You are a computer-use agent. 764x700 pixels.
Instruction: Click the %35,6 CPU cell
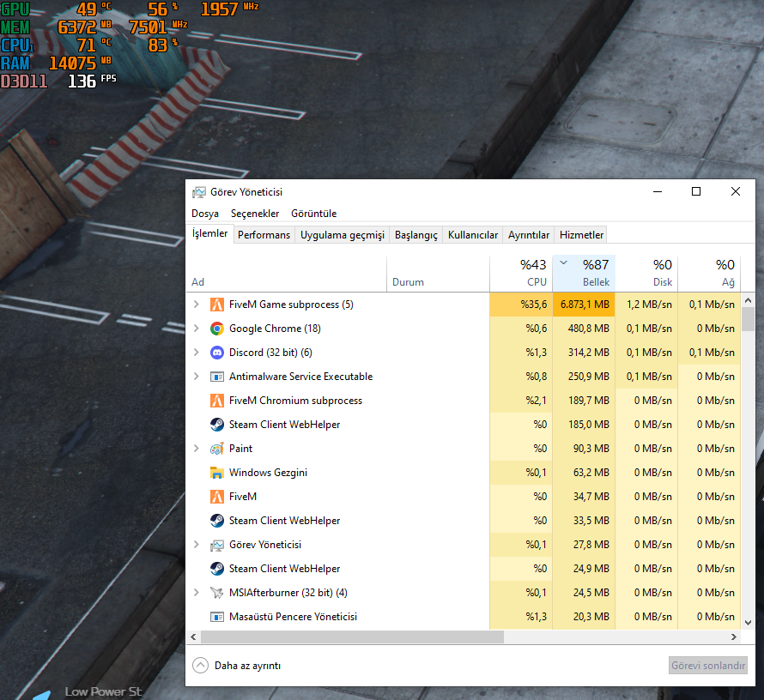(521, 305)
